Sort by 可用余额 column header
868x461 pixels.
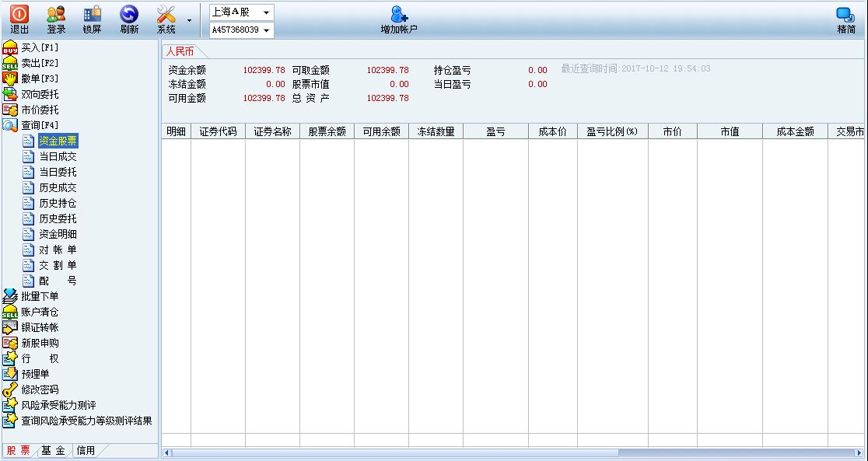[x=381, y=131]
